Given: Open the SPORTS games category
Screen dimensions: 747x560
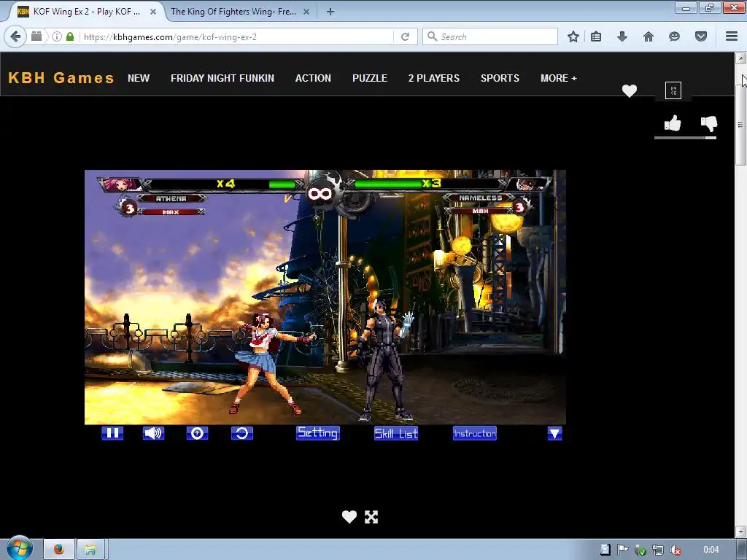Looking at the screenshot, I should [500, 78].
